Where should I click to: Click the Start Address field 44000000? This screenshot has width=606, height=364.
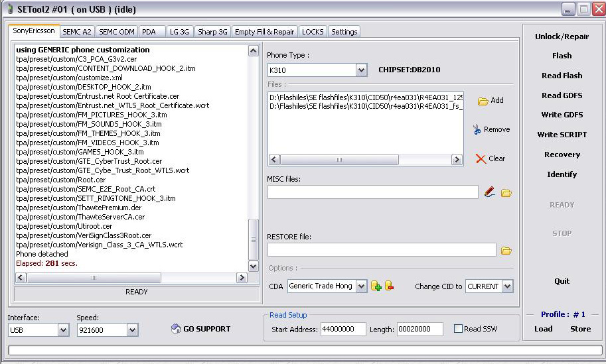pos(343,329)
